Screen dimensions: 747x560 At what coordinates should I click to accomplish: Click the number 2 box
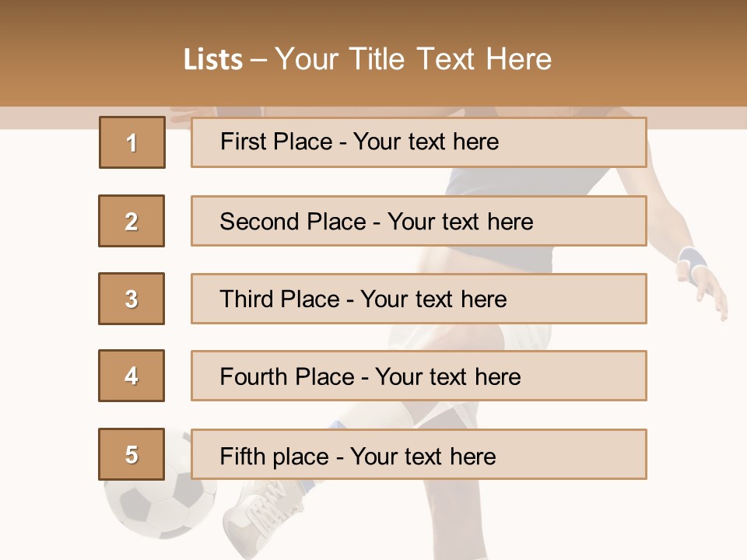(132, 221)
